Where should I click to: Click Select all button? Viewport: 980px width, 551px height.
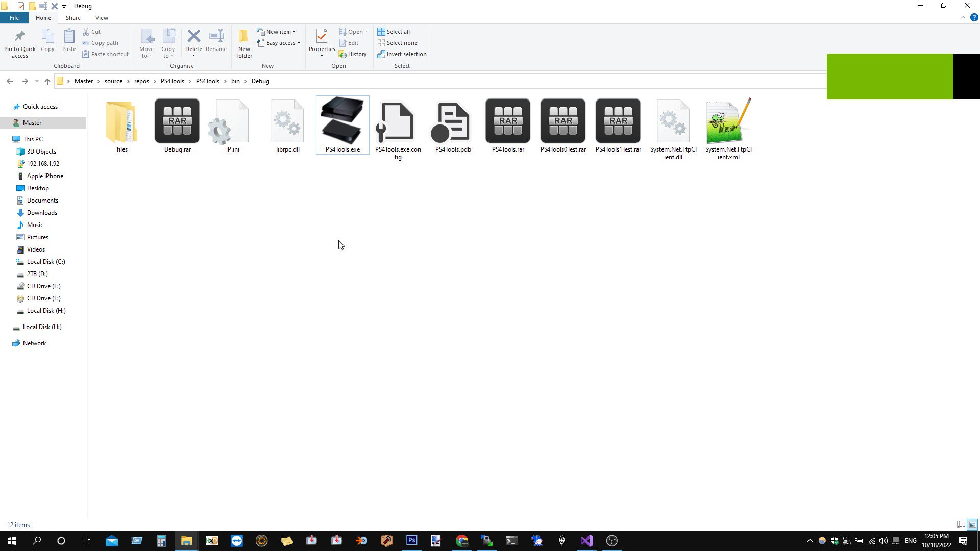click(394, 32)
